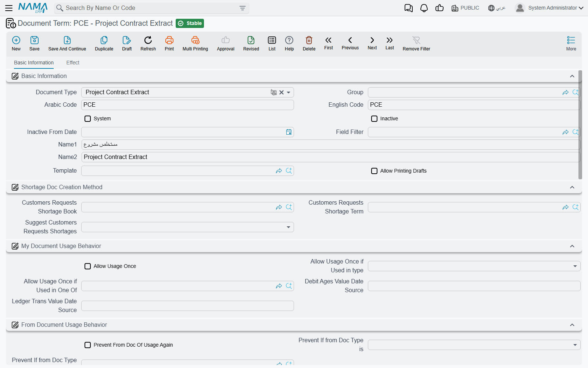Click the Ledger Trans Value Date Source field
The width and height of the screenshot is (588, 368).
coord(187,306)
